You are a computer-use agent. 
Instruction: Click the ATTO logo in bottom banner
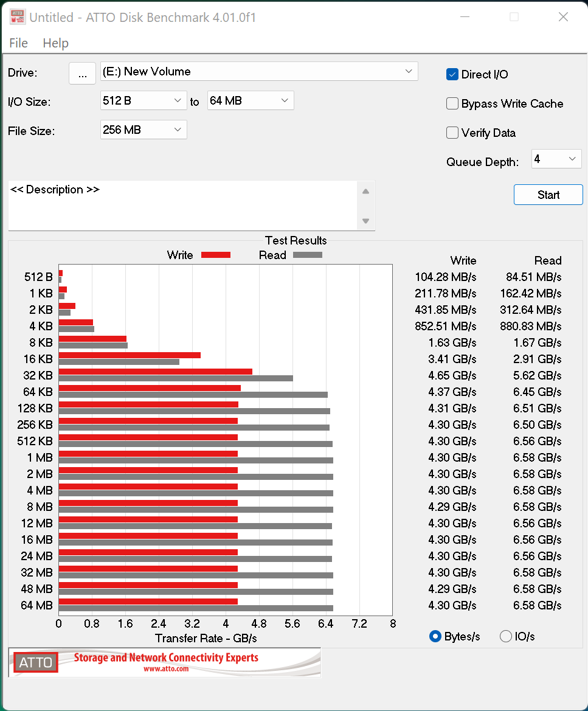[x=36, y=662]
